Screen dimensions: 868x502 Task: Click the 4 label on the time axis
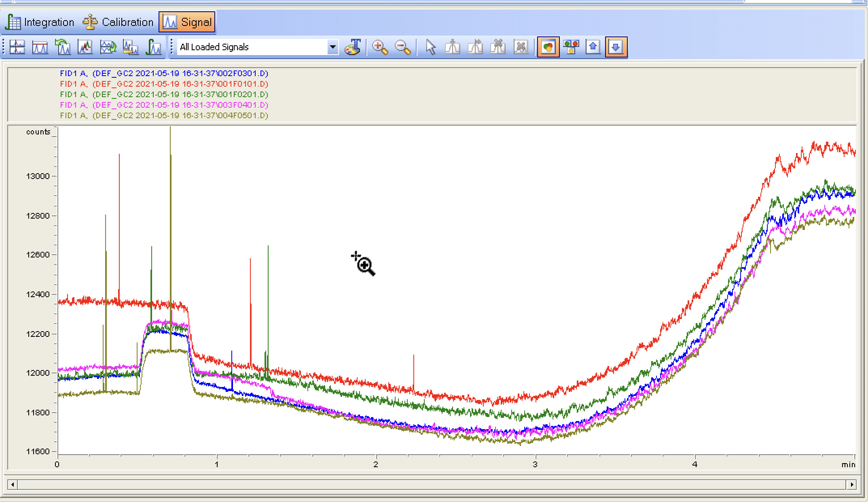click(x=694, y=464)
